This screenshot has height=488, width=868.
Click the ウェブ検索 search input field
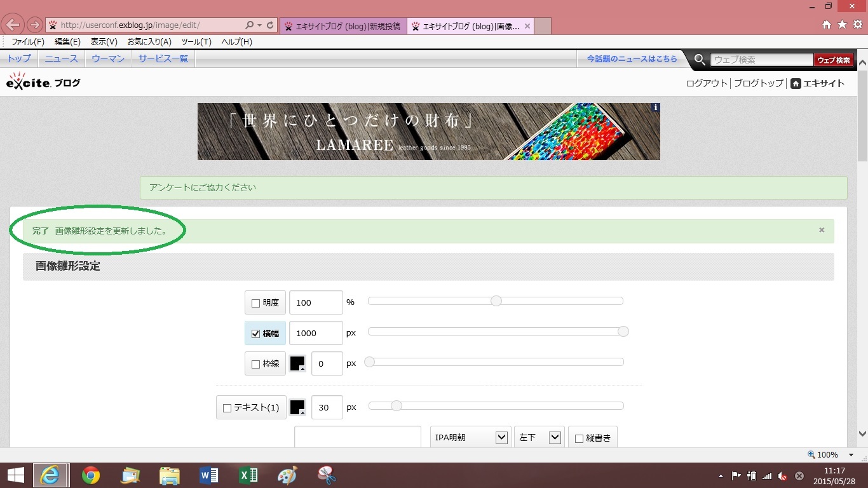point(762,60)
